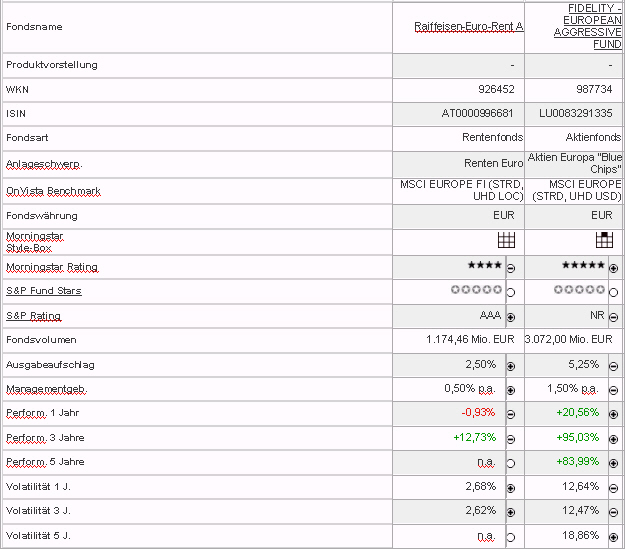Click the MSCI EUROPE (STRD, UHD USD) benchmark
The width and height of the screenshot is (625, 549).
pos(577,190)
